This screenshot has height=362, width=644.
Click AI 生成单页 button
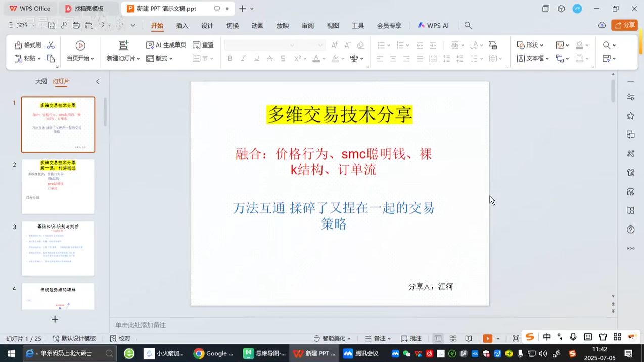(x=166, y=45)
